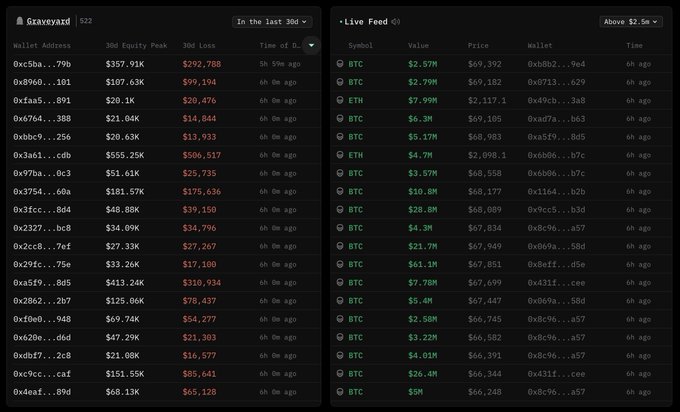Click the '5h 59m ago' time cell

pos(280,64)
